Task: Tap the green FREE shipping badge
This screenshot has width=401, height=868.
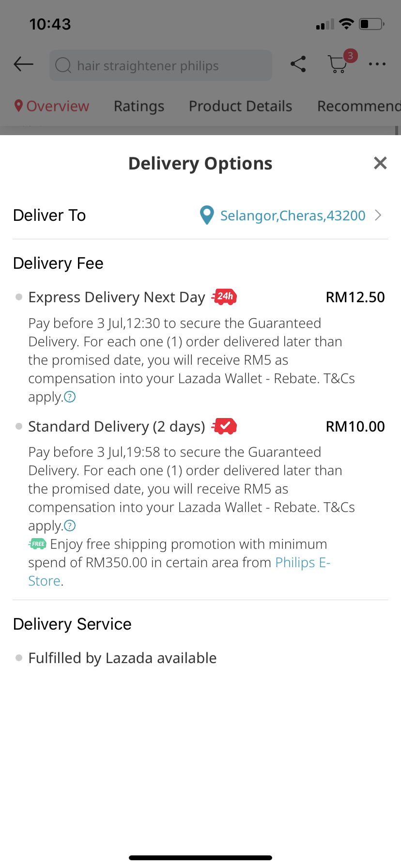Action: click(37, 544)
